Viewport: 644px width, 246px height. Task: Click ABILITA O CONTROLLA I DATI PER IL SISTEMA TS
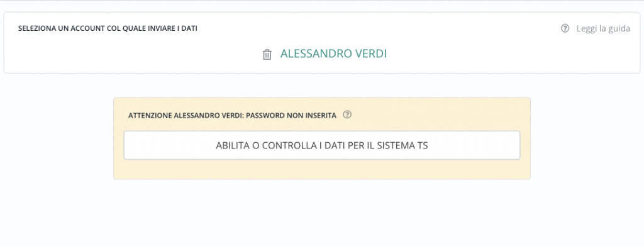(x=322, y=145)
